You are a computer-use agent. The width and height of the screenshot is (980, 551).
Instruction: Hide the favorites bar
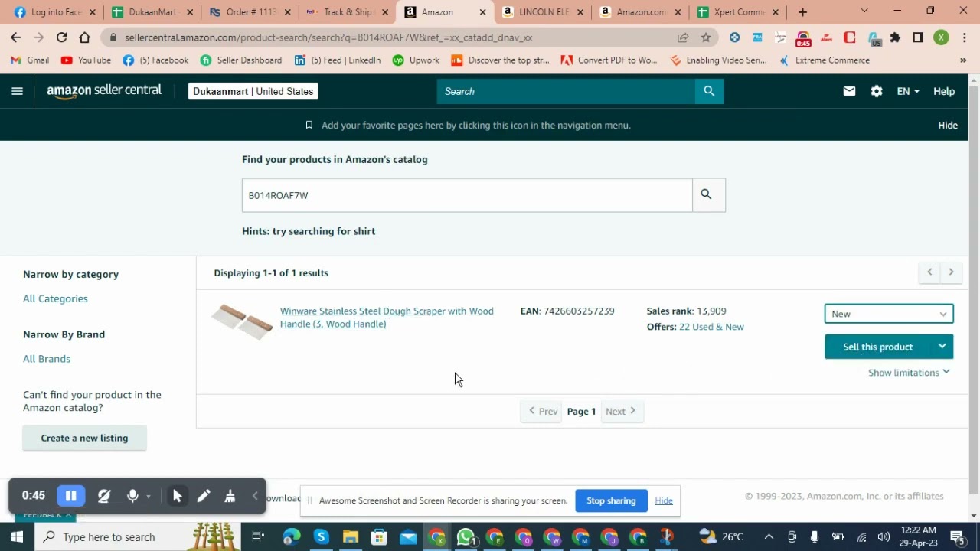point(948,125)
